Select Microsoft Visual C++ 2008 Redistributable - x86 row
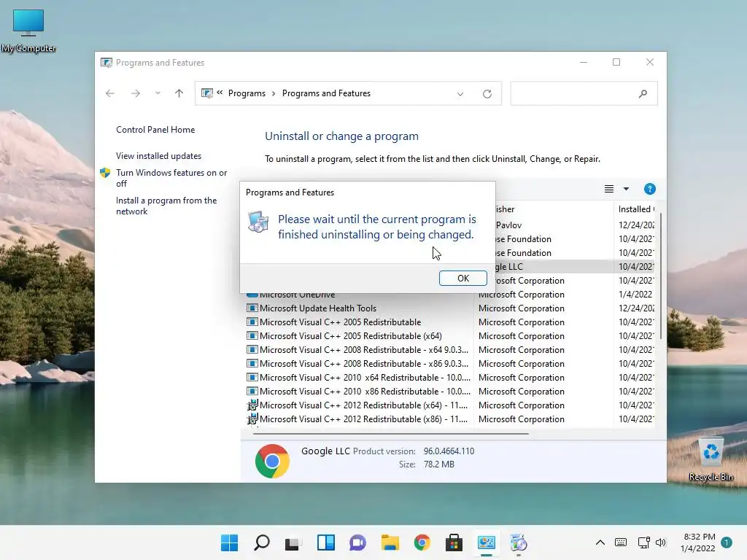The height and width of the screenshot is (560, 747). click(x=450, y=363)
